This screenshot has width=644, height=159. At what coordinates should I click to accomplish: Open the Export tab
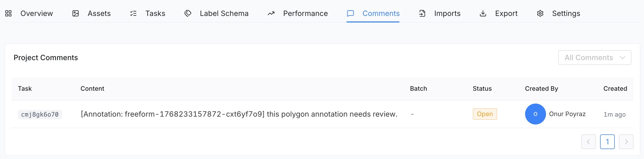(506, 13)
